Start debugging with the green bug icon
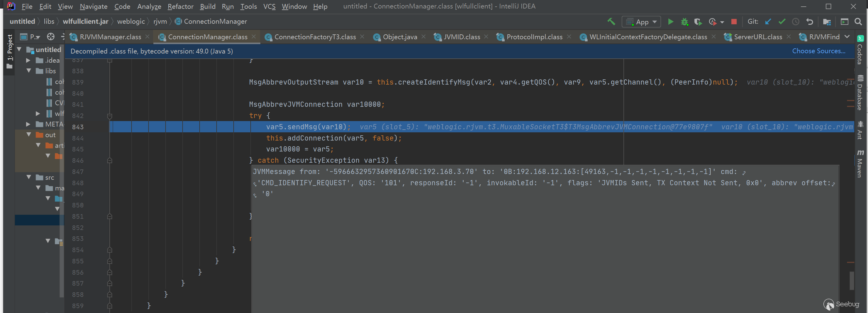Screen dimensions: 868x313 [684, 22]
